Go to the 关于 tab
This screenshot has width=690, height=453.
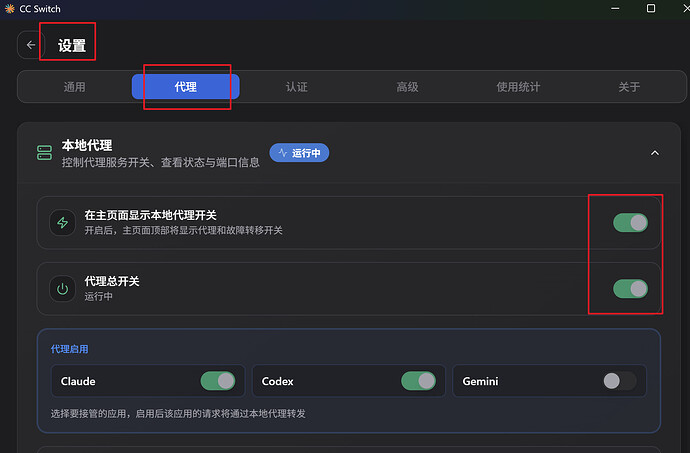[x=629, y=87]
